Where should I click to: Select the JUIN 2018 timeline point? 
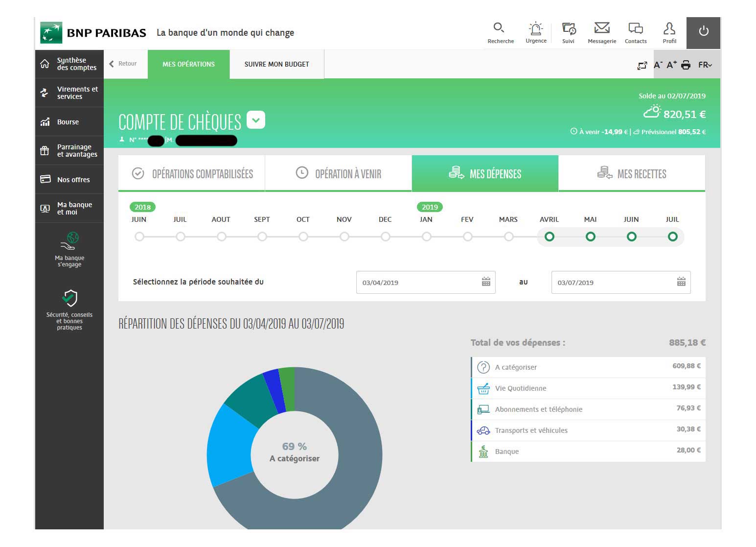[139, 237]
